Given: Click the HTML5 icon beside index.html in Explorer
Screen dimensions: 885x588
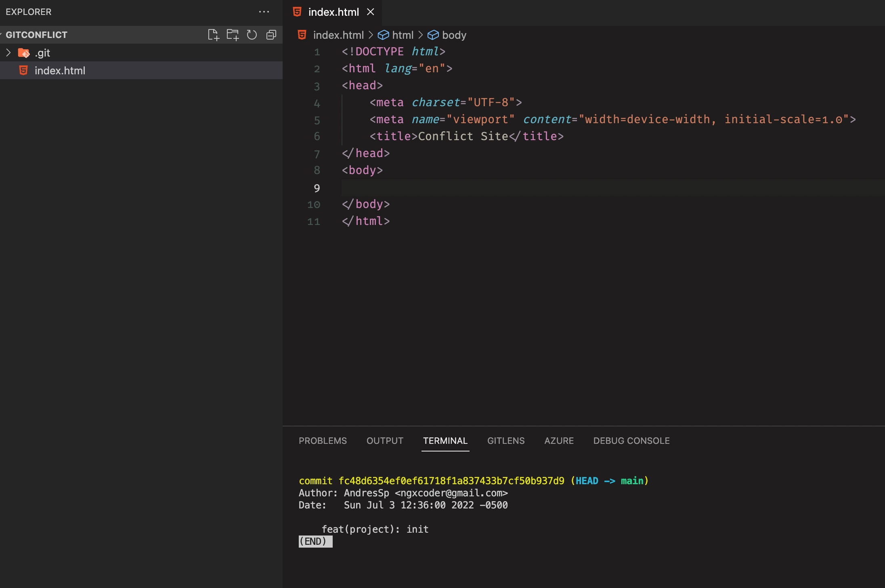Looking at the screenshot, I should 24,71.
